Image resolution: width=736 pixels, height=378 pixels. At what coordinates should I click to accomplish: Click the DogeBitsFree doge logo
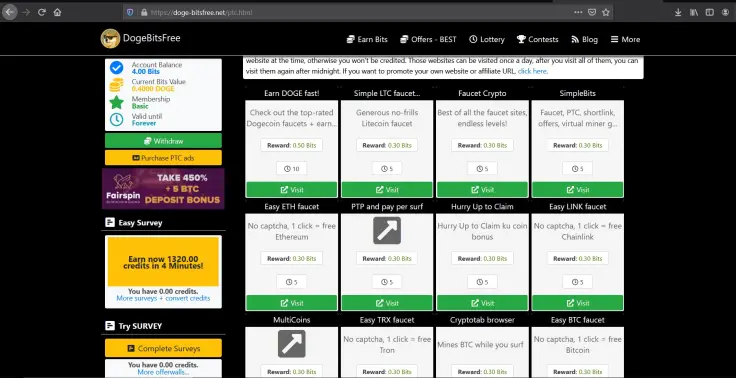(110, 39)
